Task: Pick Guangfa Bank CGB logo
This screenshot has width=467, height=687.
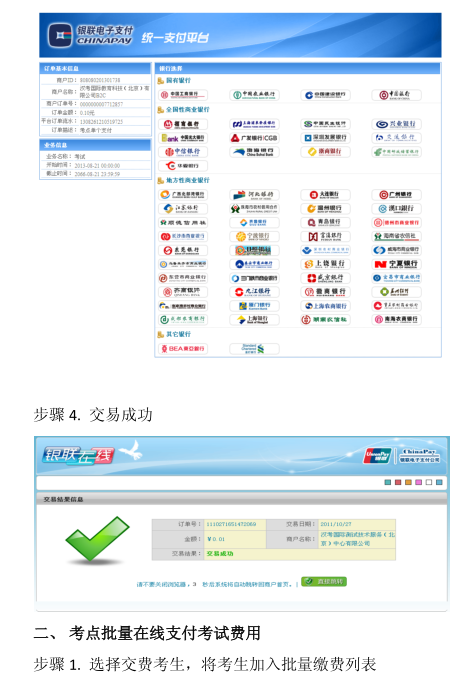Action: tap(254, 138)
